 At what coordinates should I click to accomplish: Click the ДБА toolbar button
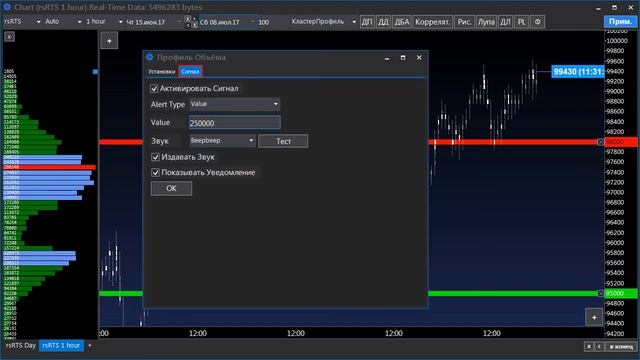(x=402, y=22)
